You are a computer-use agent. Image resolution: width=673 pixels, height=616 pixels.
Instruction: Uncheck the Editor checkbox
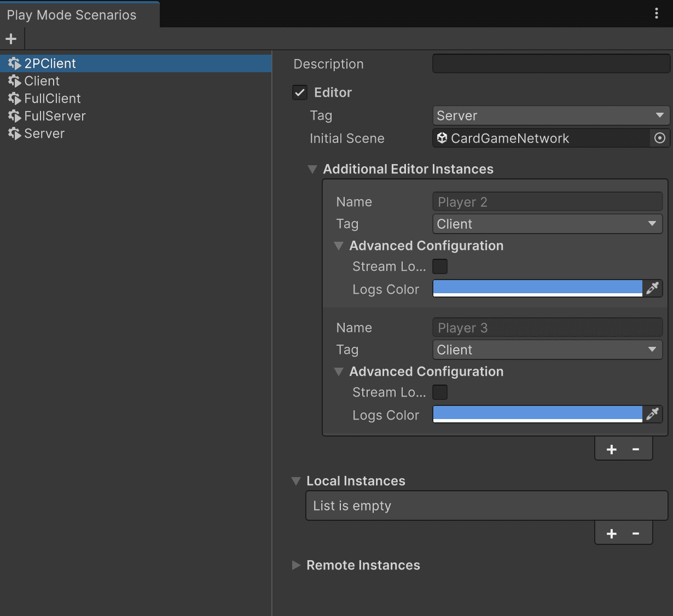click(300, 92)
